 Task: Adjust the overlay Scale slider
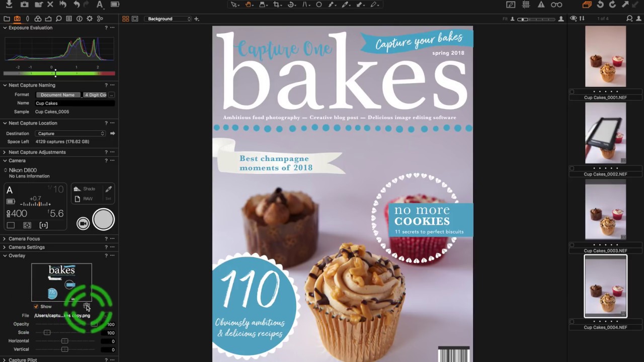(64, 332)
